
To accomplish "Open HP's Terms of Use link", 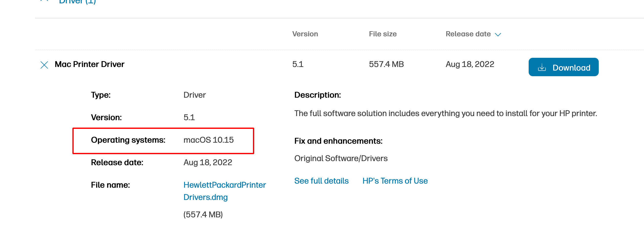I will [x=395, y=181].
